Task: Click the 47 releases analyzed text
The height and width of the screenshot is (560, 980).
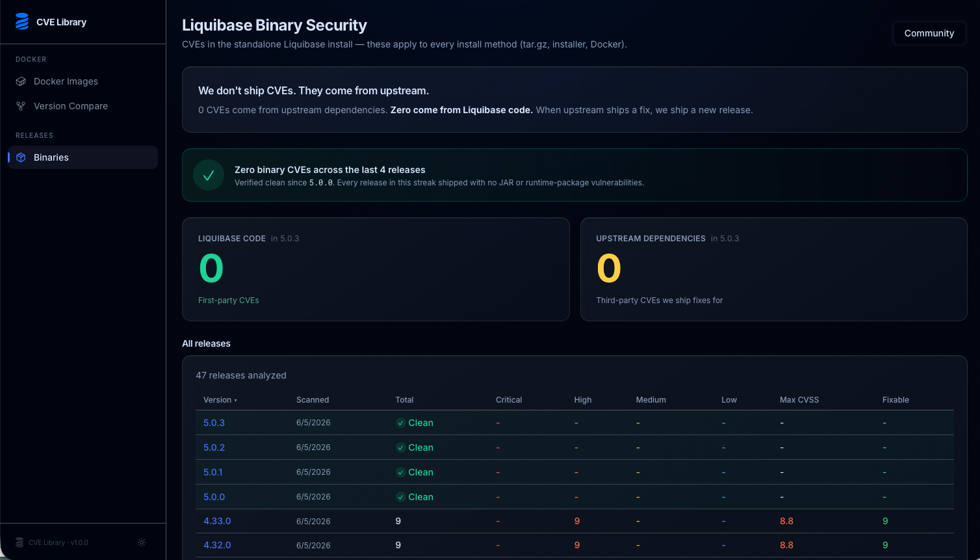Action: tap(241, 375)
